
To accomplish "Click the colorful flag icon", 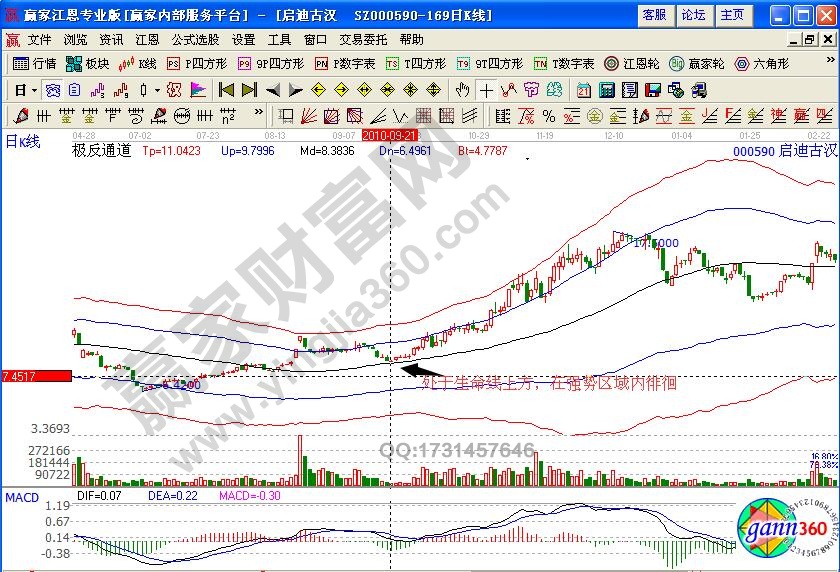I will coord(198,90).
